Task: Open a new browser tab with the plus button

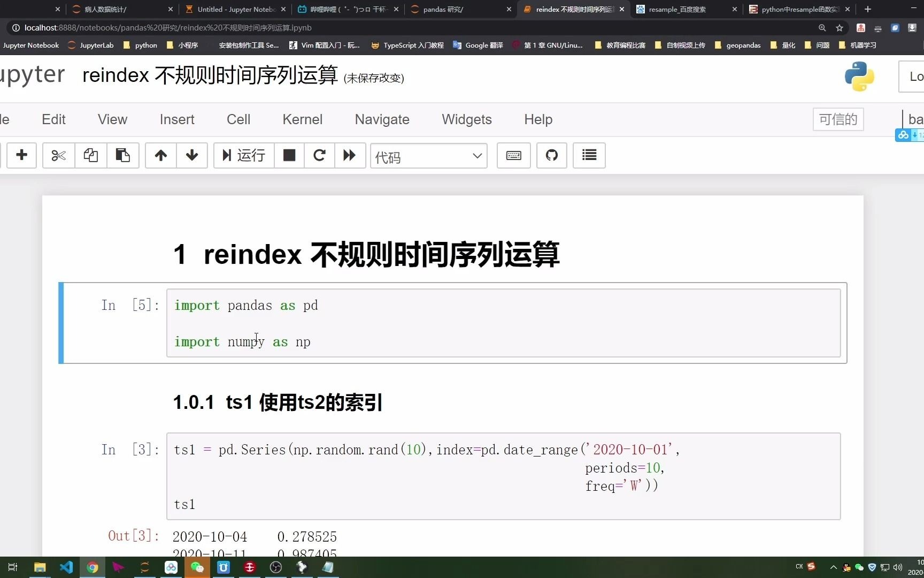Action: coord(868,9)
